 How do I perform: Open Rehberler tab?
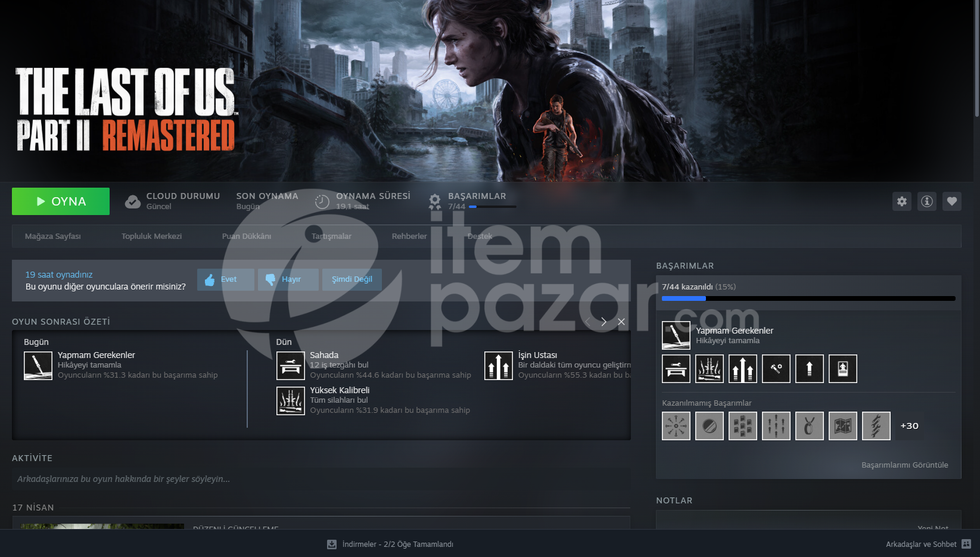pos(409,237)
